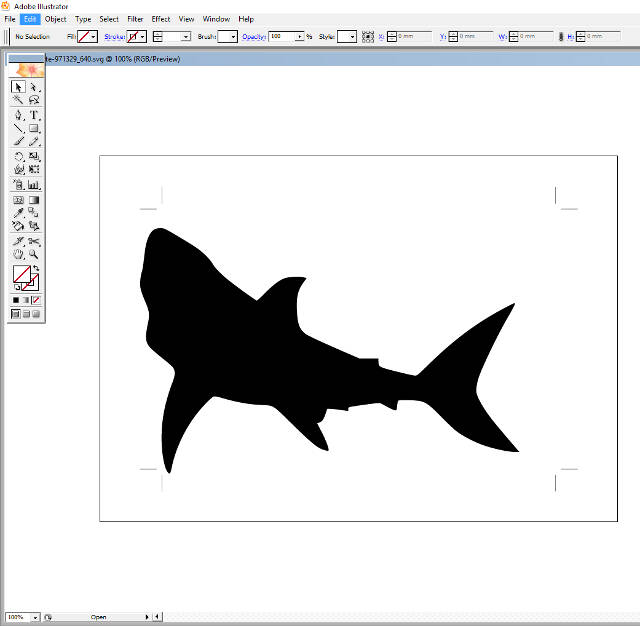This screenshot has height=626, width=640.
Task: Select the Mesh tool
Action: pos(18,200)
